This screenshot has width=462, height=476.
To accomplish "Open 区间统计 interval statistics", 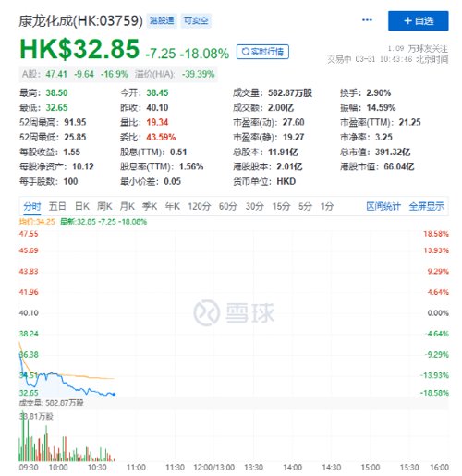I will 383,206.
